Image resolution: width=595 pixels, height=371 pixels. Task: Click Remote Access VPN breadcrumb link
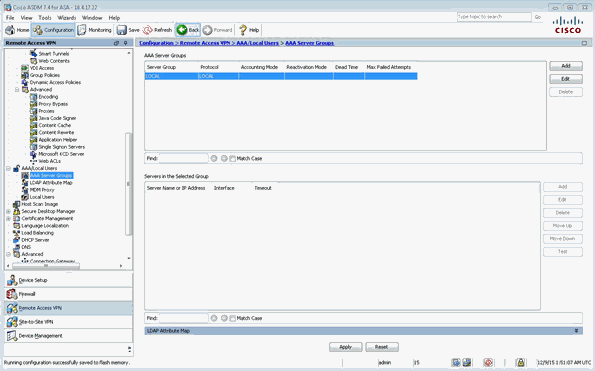[x=205, y=43]
